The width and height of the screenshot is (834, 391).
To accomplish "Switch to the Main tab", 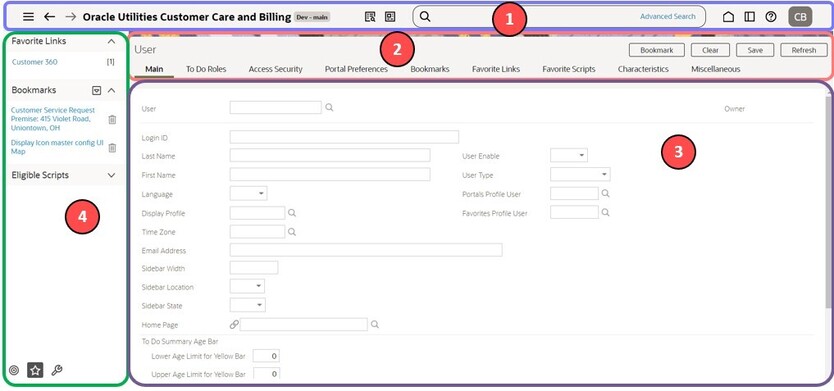I will pos(154,69).
